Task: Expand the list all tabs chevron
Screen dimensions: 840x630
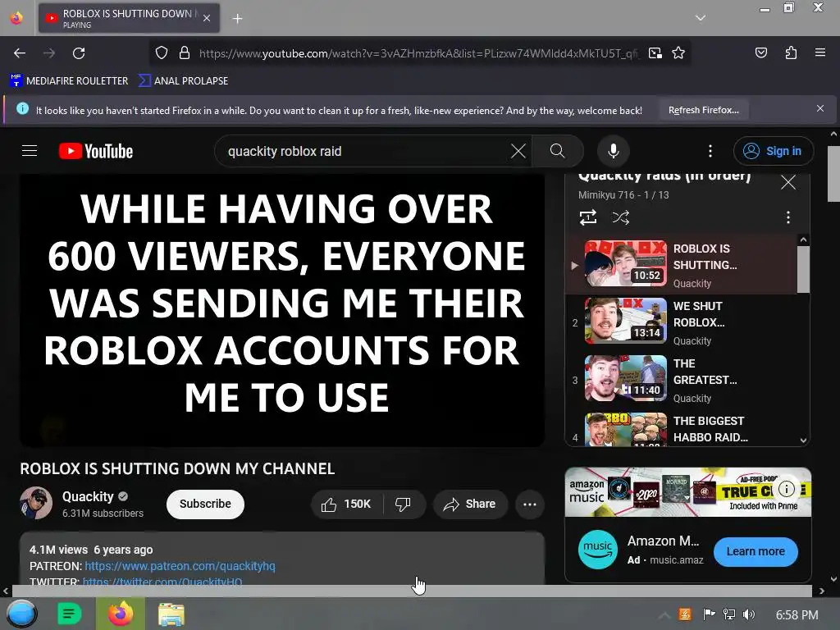Action: click(x=701, y=18)
